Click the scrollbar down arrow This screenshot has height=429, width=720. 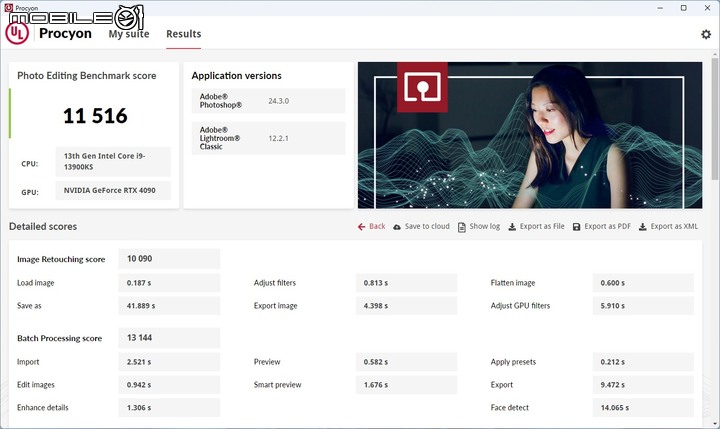[x=715, y=423]
